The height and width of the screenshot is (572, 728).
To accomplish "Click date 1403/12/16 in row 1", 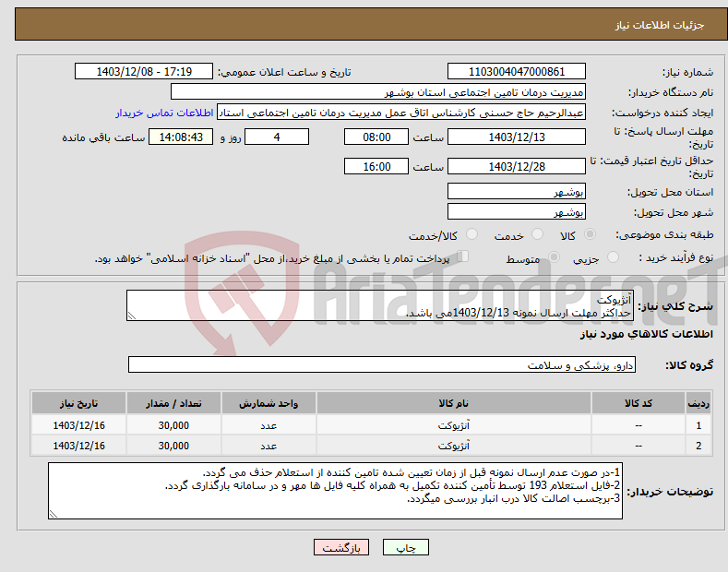I will [x=79, y=425].
